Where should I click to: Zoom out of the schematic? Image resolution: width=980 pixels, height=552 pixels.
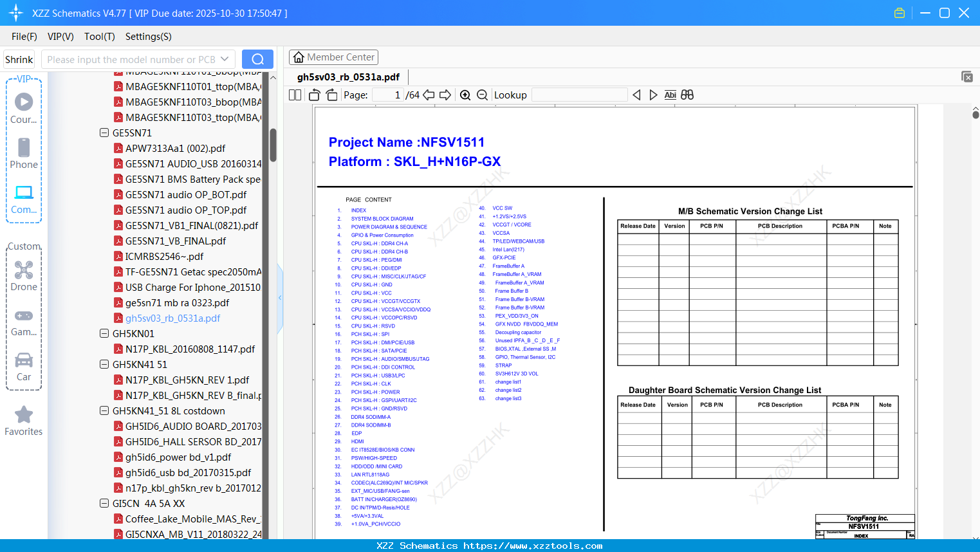482,95
